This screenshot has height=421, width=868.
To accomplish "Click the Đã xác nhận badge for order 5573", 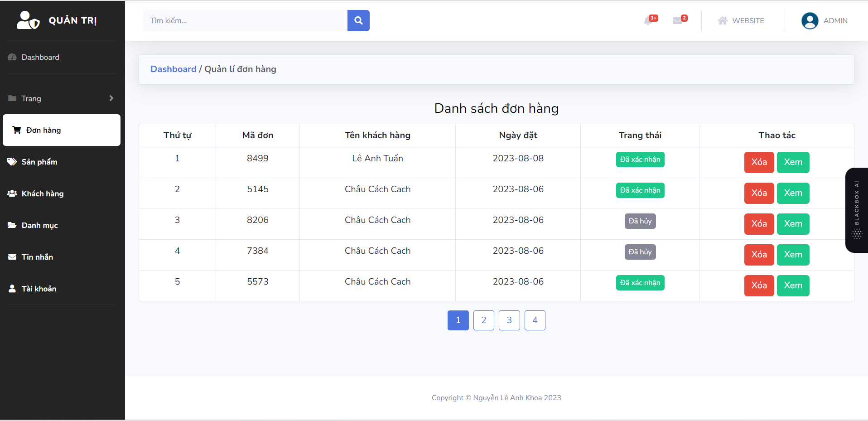I will [x=640, y=283].
